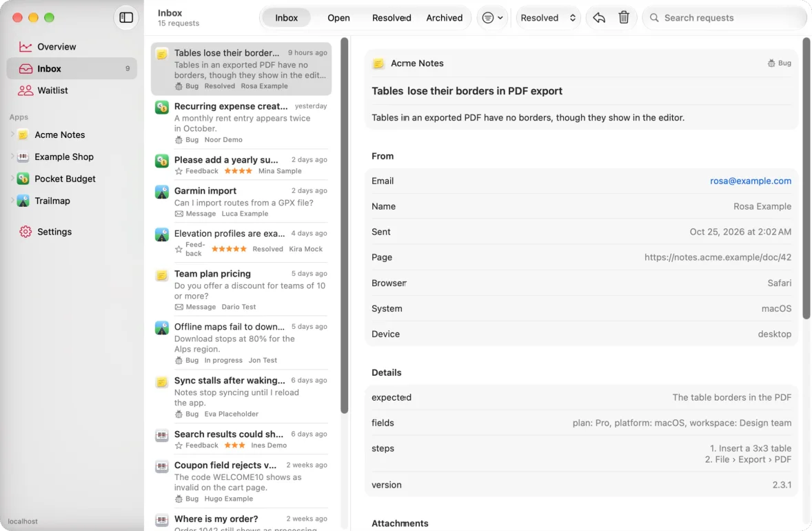This screenshot has height=531, width=812.
Task: Expand the Acme Notes app tree
Action: click(x=12, y=134)
